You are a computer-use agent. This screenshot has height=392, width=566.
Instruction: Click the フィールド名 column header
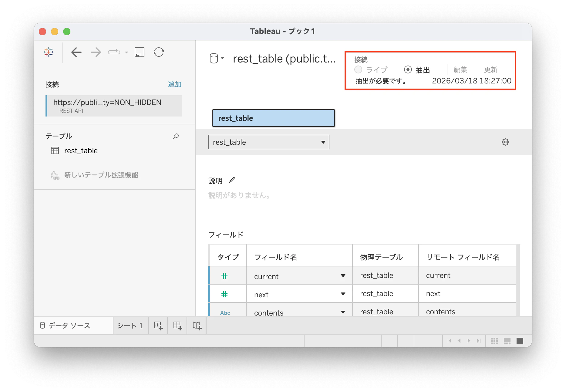299,256
